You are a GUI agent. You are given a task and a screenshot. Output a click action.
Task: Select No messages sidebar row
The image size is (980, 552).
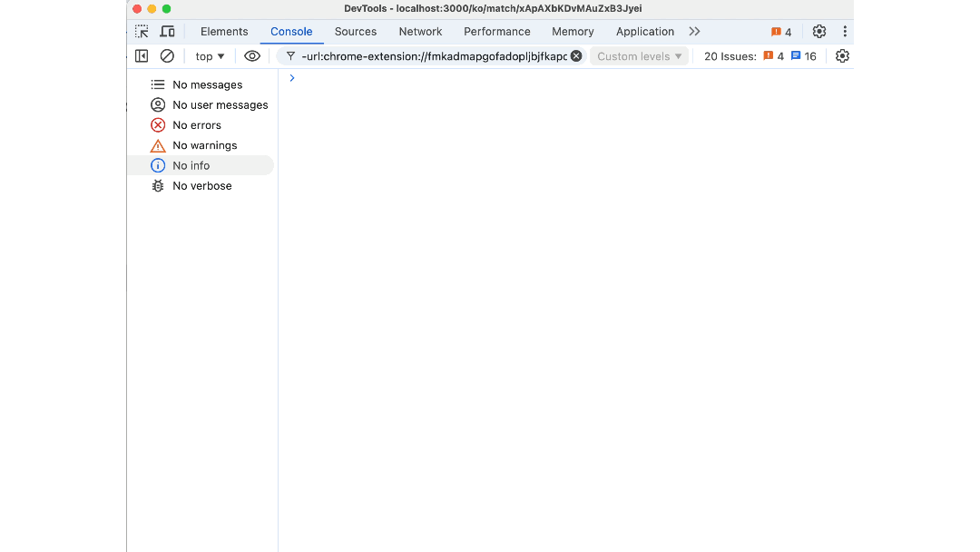pyautogui.click(x=201, y=84)
